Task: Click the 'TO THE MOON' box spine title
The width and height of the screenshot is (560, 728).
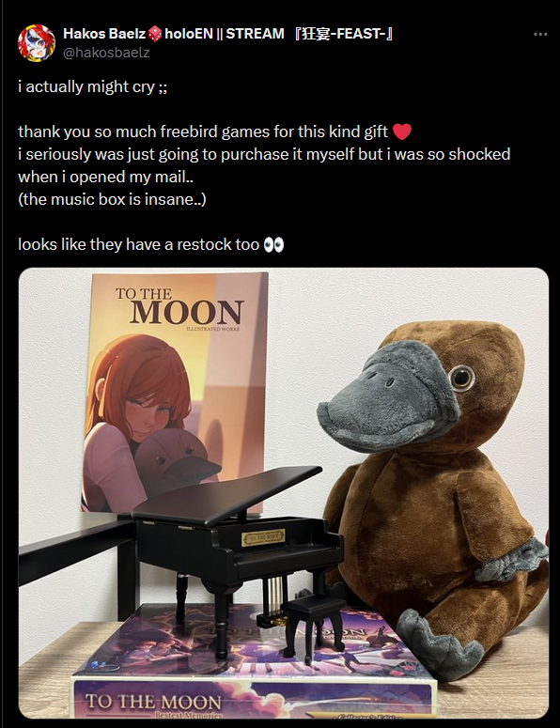Action: 154,702
